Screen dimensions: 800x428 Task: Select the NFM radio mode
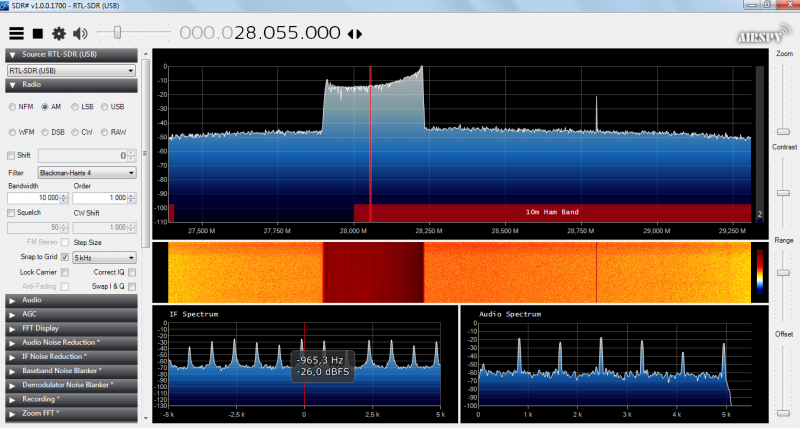(13, 106)
